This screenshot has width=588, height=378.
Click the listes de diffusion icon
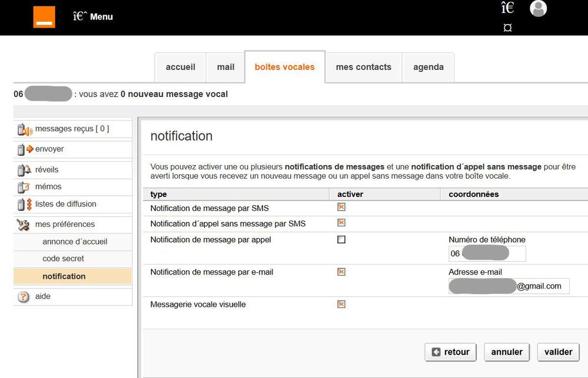pyautogui.click(x=25, y=205)
